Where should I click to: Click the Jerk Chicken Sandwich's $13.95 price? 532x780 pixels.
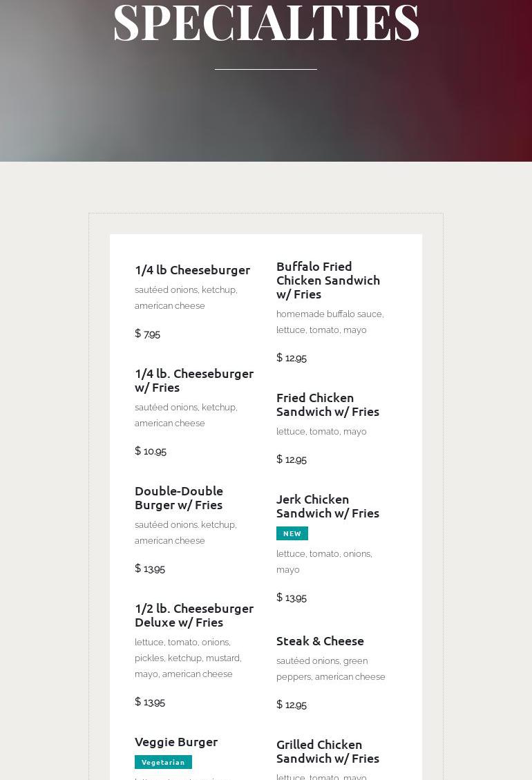(292, 598)
